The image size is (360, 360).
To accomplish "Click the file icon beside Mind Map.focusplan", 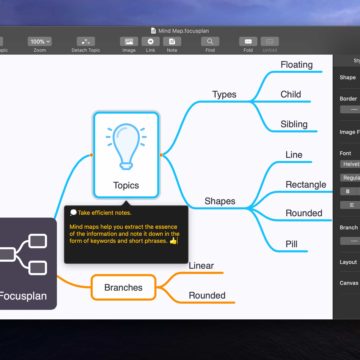I will click(x=153, y=31).
